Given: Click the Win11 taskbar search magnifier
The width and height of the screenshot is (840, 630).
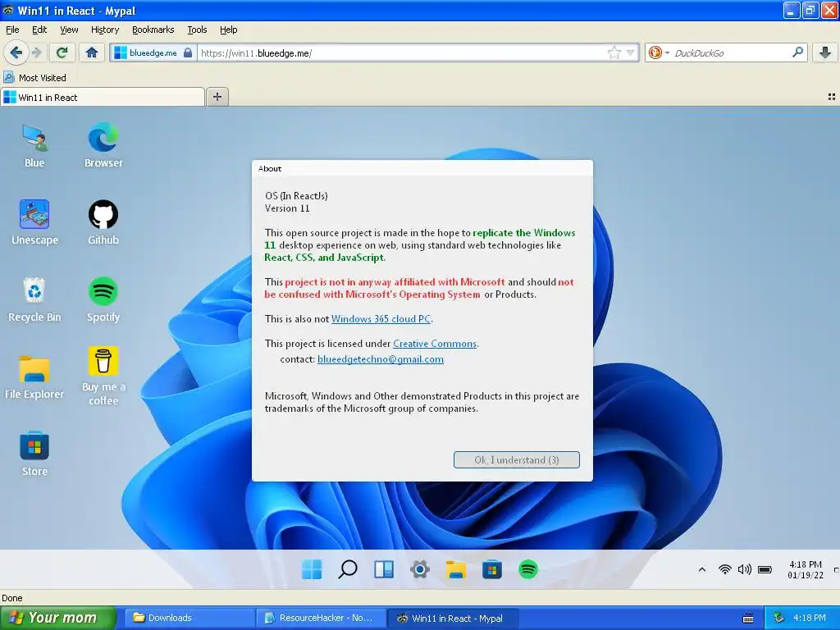Looking at the screenshot, I should [x=348, y=569].
